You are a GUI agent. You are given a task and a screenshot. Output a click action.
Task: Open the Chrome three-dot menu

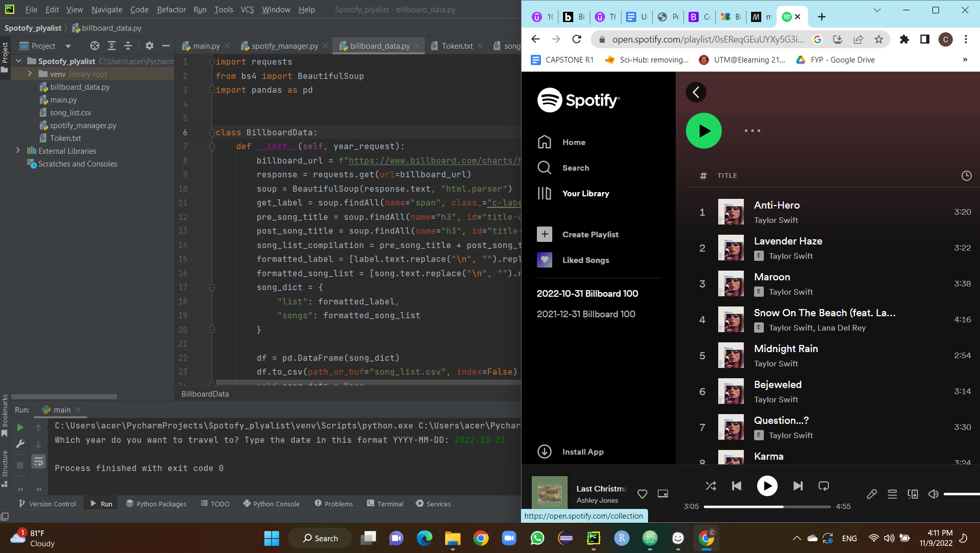[x=966, y=39]
